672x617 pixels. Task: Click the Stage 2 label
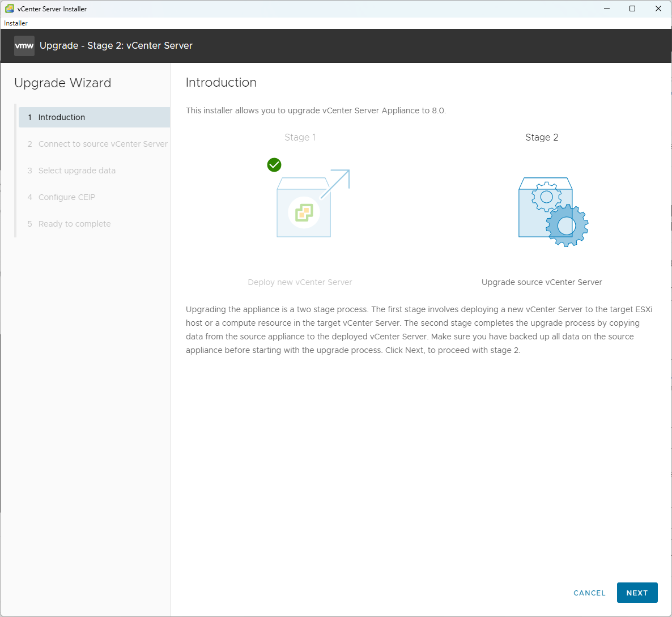(x=542, y=137)
